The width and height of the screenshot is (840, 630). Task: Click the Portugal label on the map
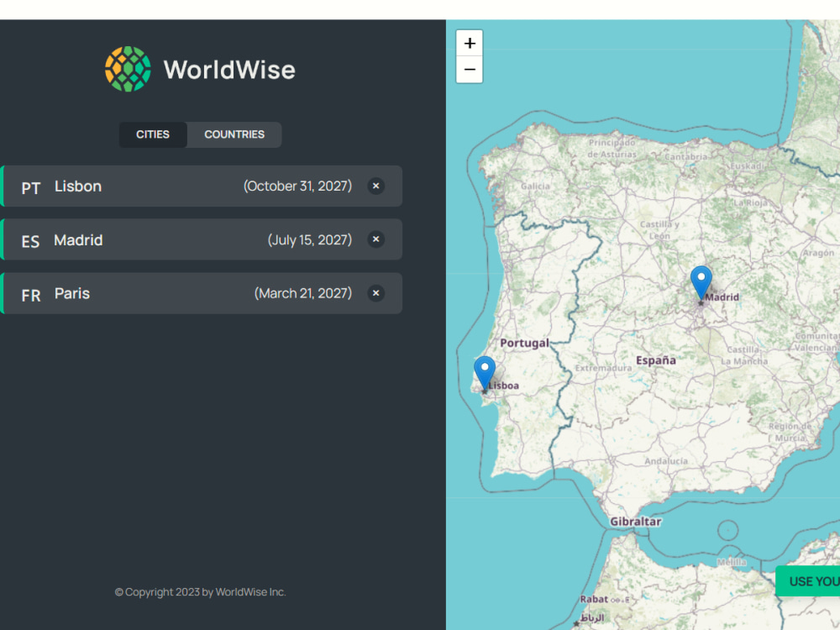(x=524, y=343)
